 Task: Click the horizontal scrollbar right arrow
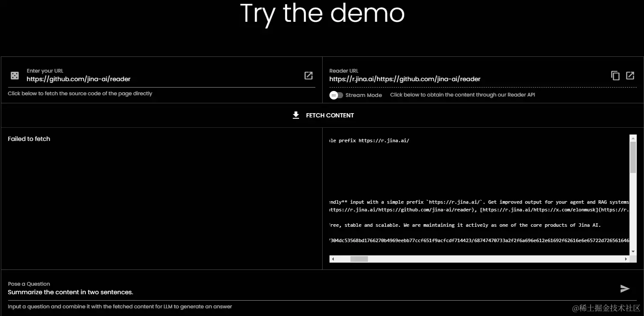coord(626,259)
